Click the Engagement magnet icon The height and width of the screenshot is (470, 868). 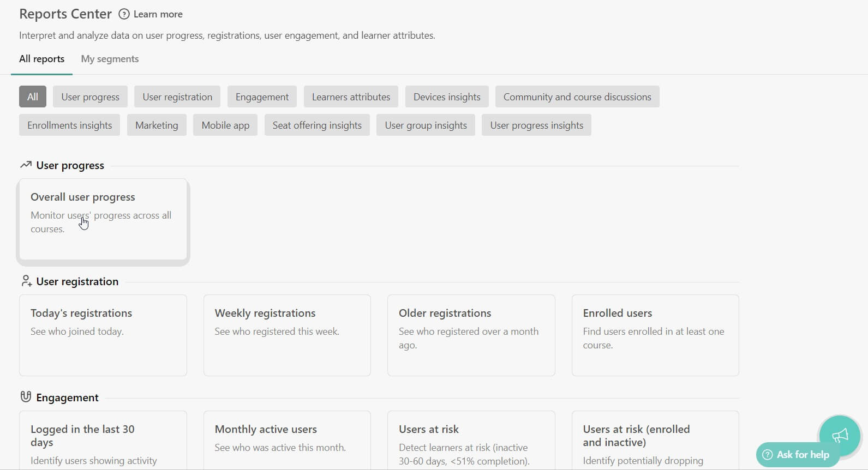point(26,397)
